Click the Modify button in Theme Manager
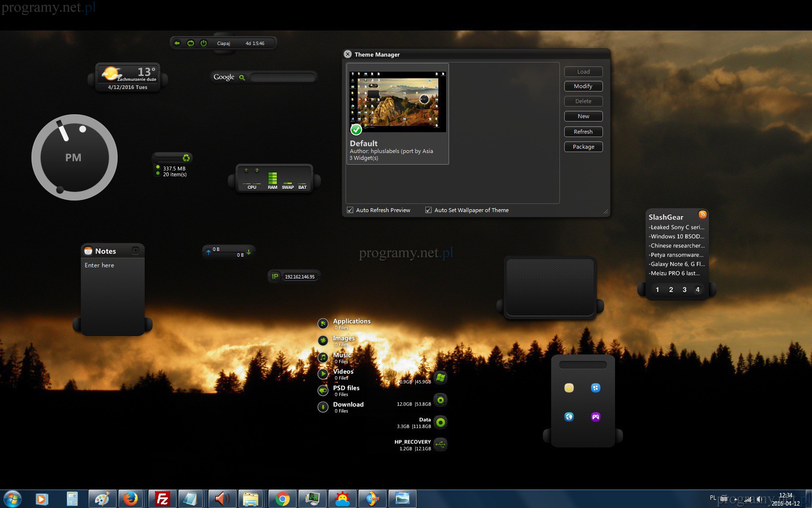Screen dimensions: 812x508 point(583,86)
